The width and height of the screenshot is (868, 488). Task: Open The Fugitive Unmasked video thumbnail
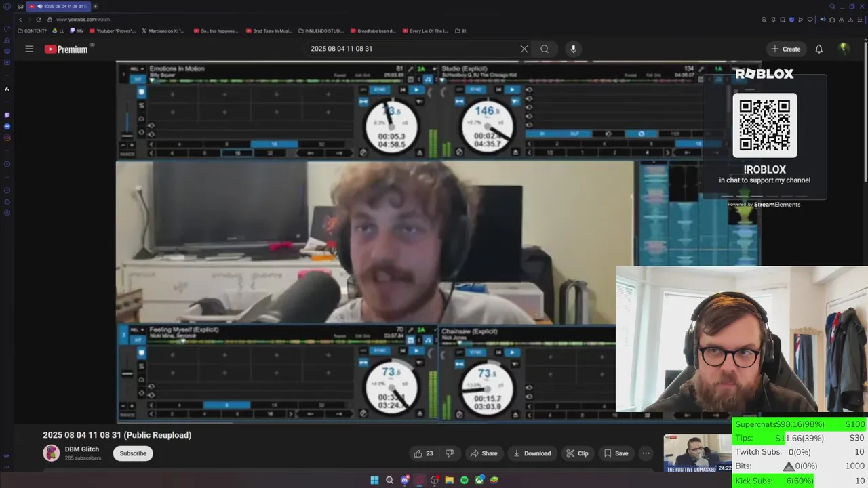coord(697,453)
